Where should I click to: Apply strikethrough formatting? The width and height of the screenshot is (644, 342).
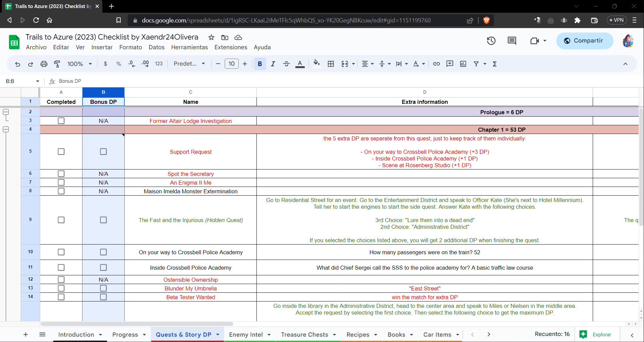click(x=286, y=64)
